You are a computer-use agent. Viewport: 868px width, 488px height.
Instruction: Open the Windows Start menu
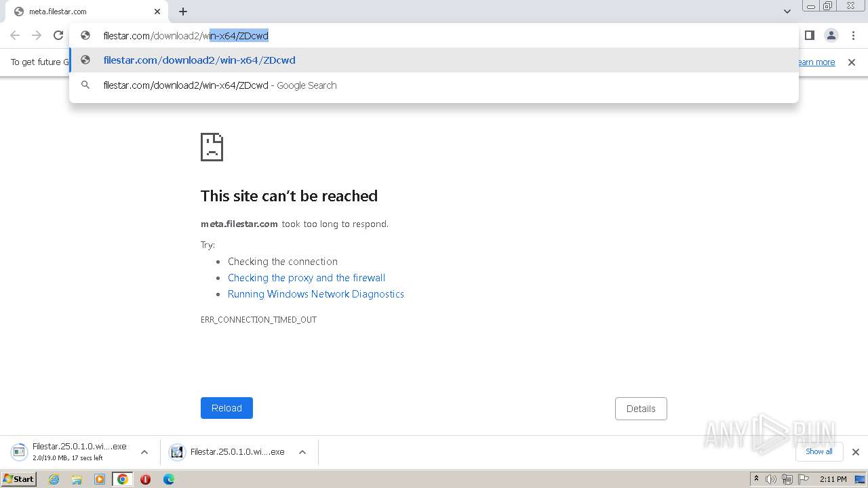tap(18, 479)
